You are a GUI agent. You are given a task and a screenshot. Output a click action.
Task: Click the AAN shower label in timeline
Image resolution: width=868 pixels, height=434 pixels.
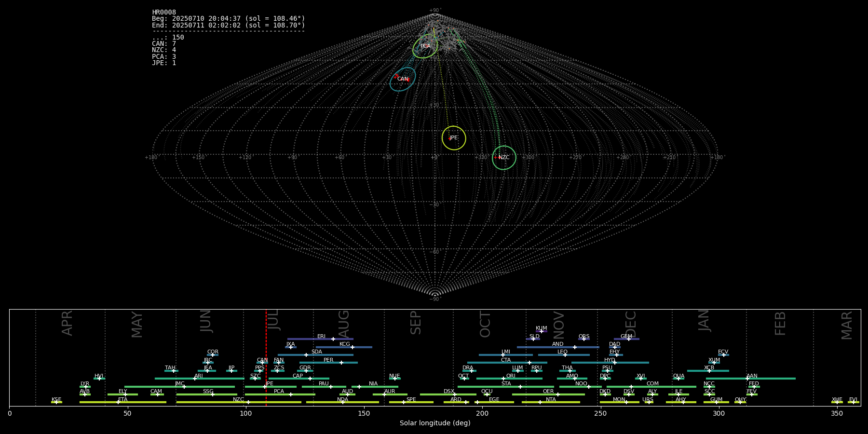[752, 376]
